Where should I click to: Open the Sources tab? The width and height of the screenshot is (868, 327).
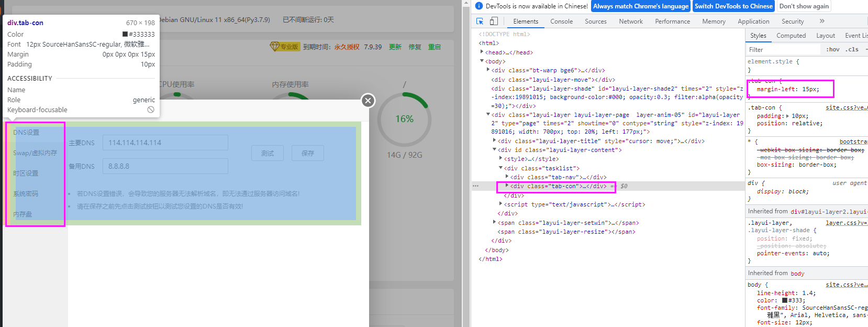pos(596,21)
